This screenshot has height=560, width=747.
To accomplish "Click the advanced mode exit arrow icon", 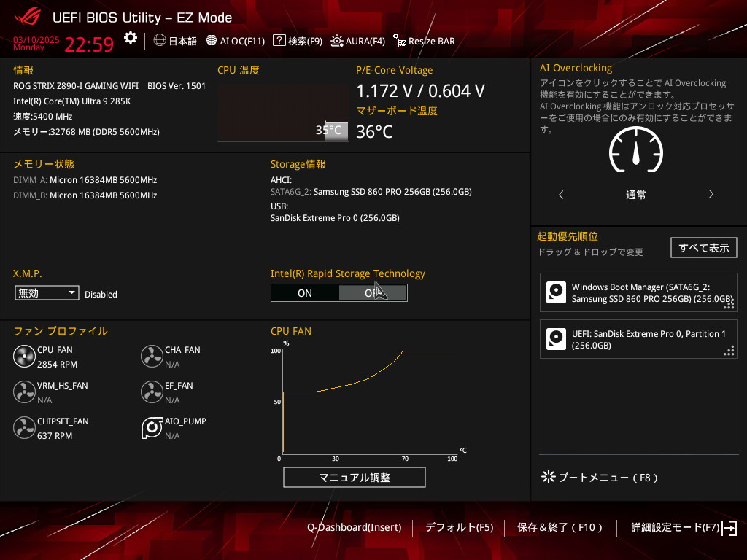I will 729,528.
